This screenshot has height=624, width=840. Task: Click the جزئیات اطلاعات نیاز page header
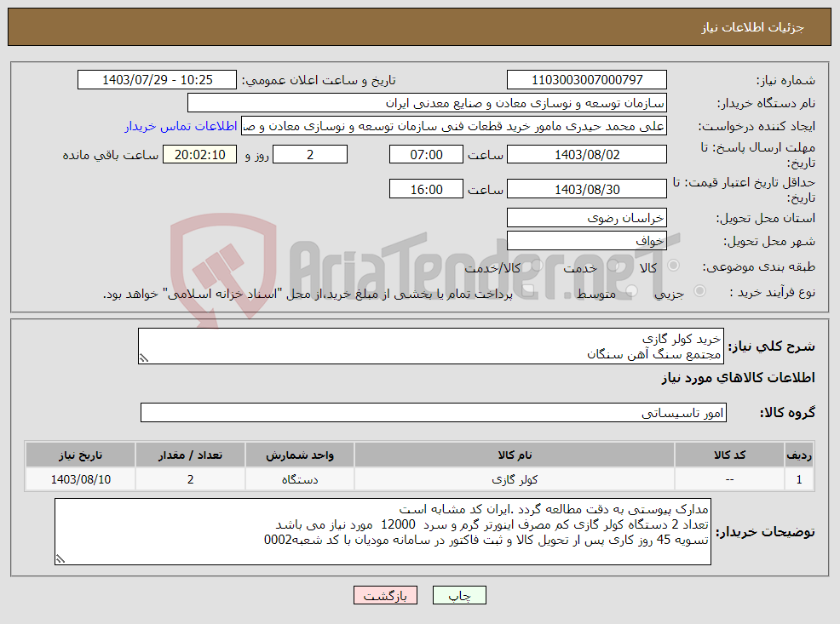pos(752,27)
